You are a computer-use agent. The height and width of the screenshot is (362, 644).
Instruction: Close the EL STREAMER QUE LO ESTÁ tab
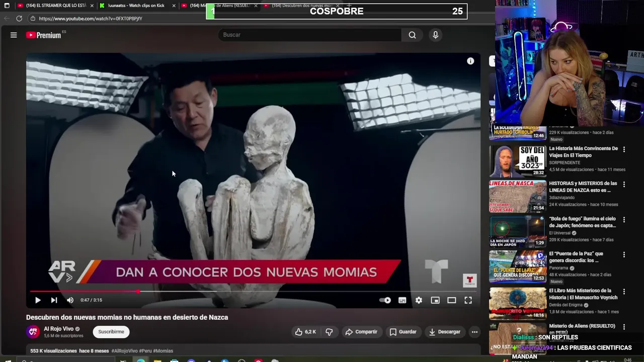coord(92,6)
